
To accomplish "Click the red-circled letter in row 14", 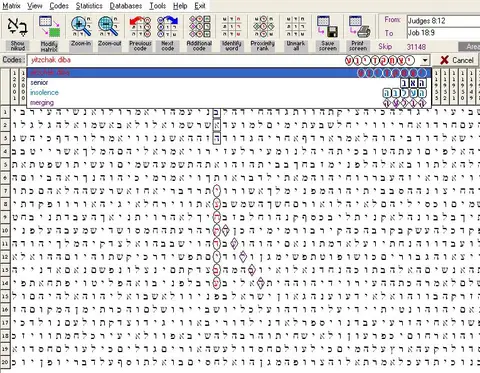I will click(216, 283).
